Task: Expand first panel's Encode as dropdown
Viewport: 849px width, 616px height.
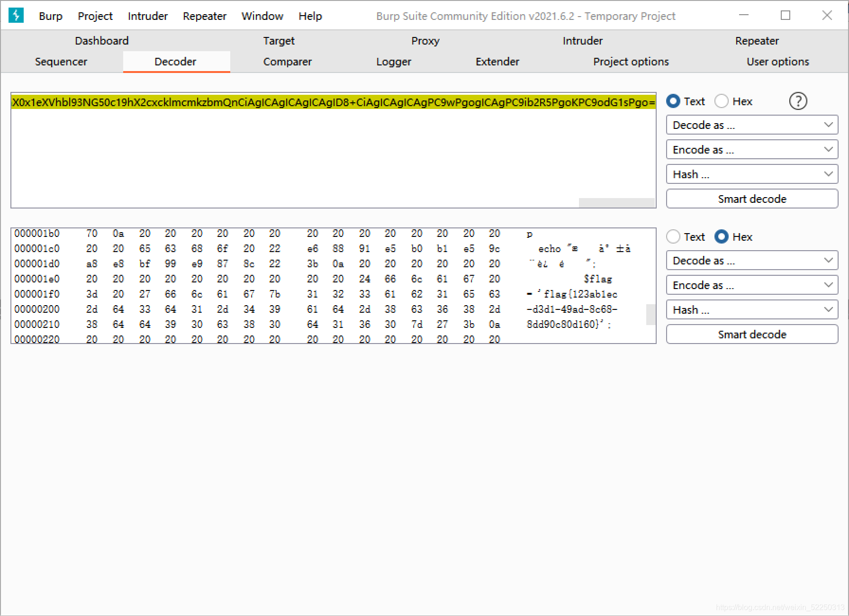Action: 752,150
